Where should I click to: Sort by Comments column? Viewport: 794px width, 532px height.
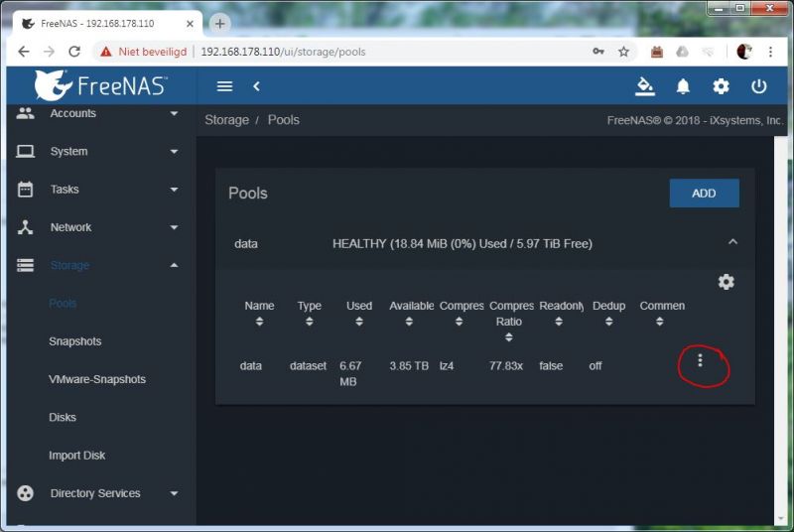tap(659, 322)
